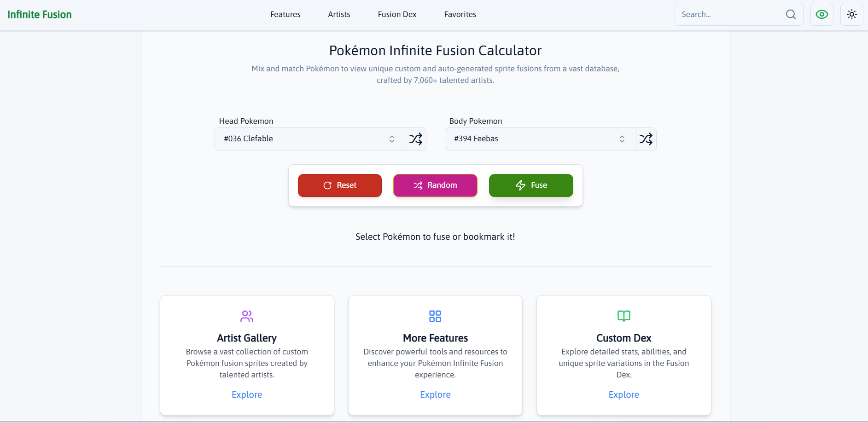Open the Features menu item
The image size is (868, 423).
285,14
